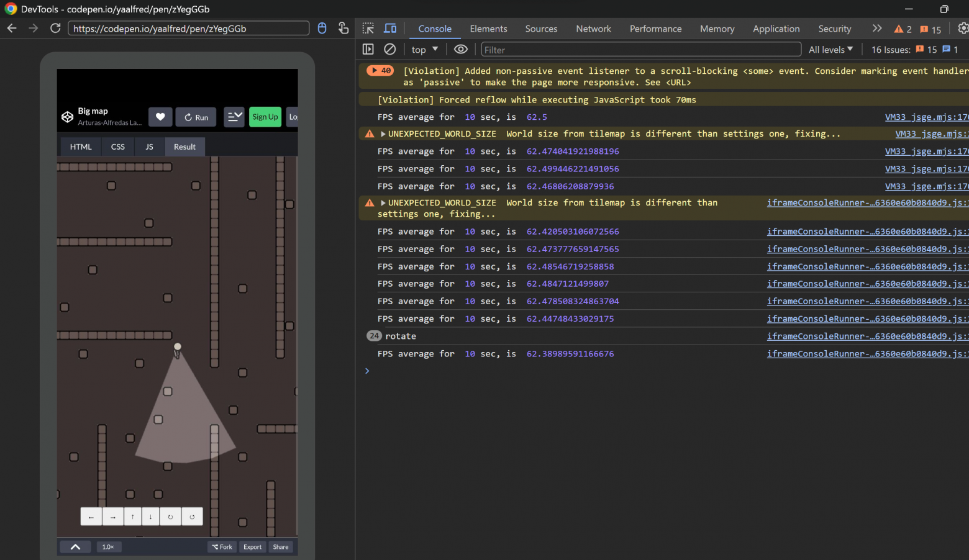
Task: Clear the console with the ban icon
Action: (x=390, y=49)
